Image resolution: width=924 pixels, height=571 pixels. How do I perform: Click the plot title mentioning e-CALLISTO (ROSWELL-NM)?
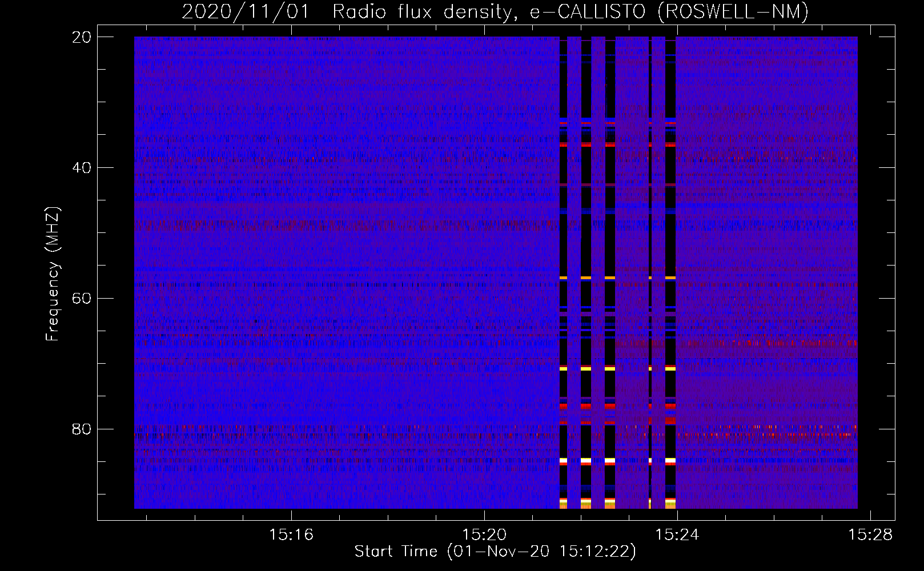(x=495, y=11)
